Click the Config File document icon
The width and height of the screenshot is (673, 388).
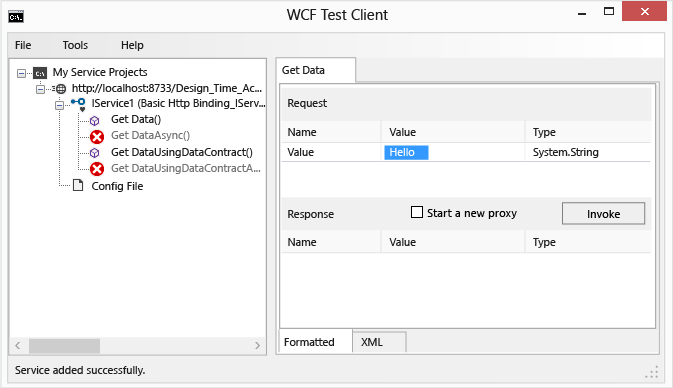[x=78, y=185]
